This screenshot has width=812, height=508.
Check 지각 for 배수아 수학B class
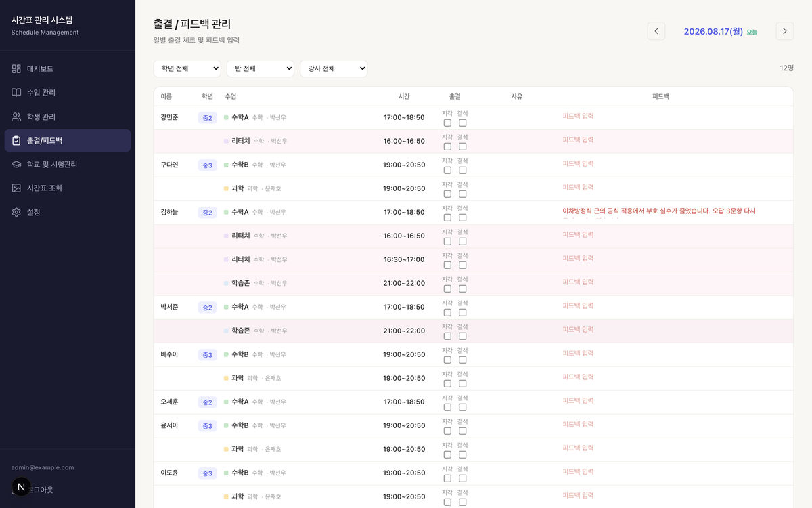(447, 360)
